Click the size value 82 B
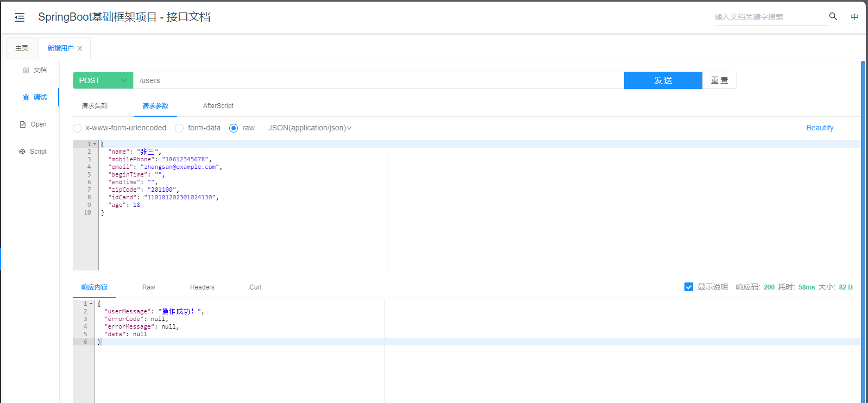868x403 pixels. pos(846,287)
